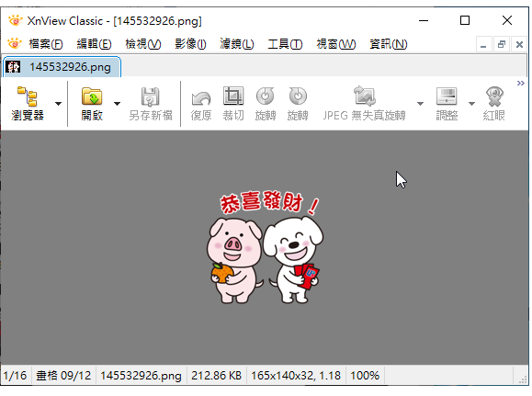Expand the dropdown arrow beside 瀏覽器
Screen dimensions: 532x396
tap(59, 104)
